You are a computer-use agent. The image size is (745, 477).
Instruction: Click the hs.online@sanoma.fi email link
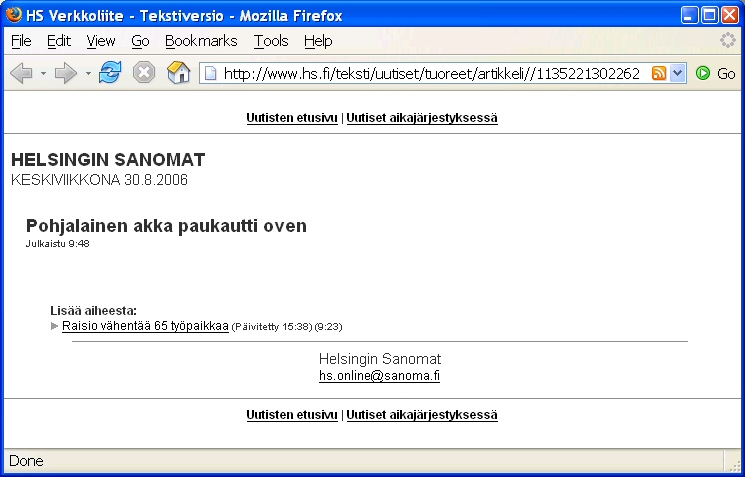tap(379, 376)
